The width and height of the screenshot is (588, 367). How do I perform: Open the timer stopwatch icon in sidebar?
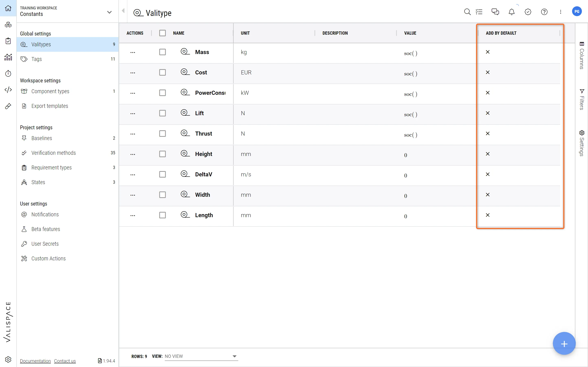8,74
